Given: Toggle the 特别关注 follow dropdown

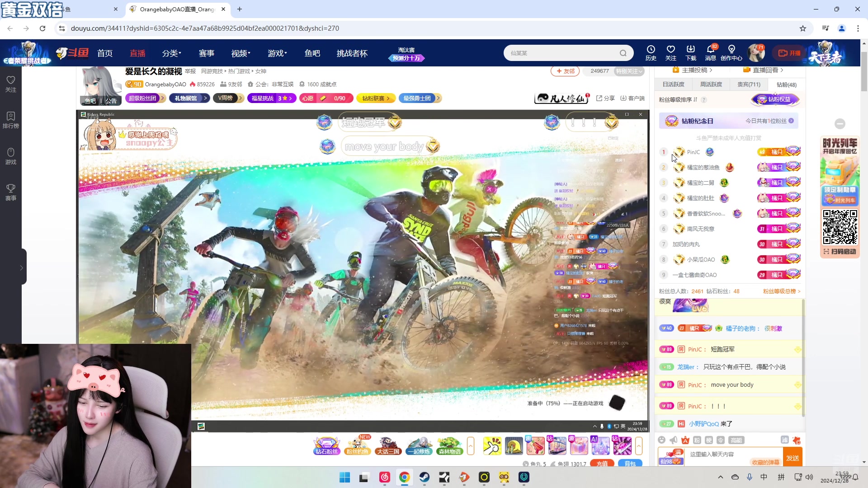Looking at the screenshot, I should pyautogui.click(x=629, y=71).
